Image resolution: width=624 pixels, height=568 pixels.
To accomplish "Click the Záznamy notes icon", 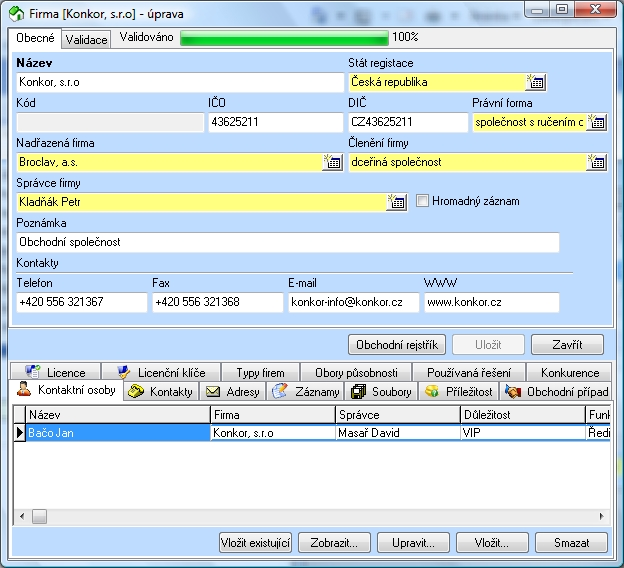I will (280, 391).
